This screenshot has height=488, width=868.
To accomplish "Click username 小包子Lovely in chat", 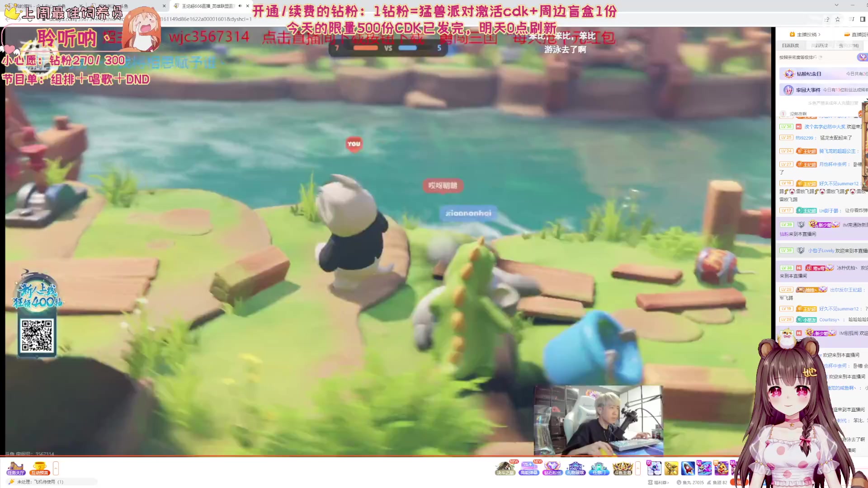I will pyautogui.click(x=821, y=251).
